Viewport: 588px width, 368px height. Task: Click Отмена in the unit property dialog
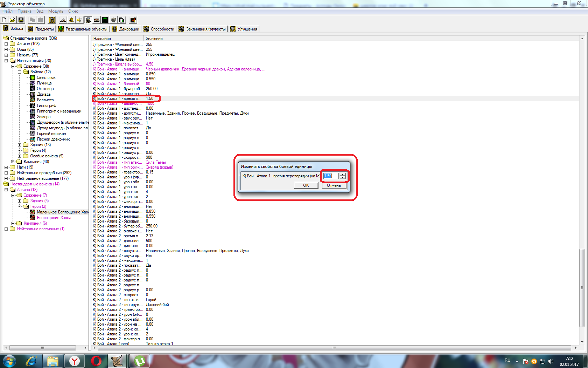pyautogui.click(x=334, y=185)
